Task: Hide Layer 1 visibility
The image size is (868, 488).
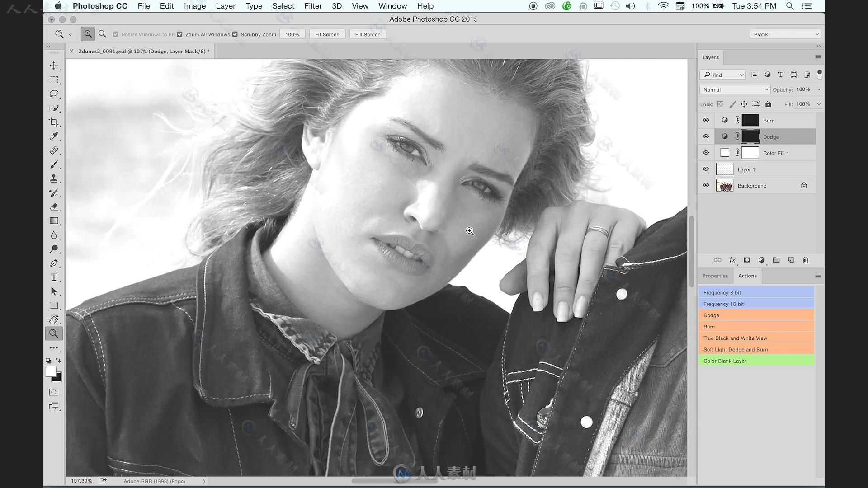Action: pos(706,169)
